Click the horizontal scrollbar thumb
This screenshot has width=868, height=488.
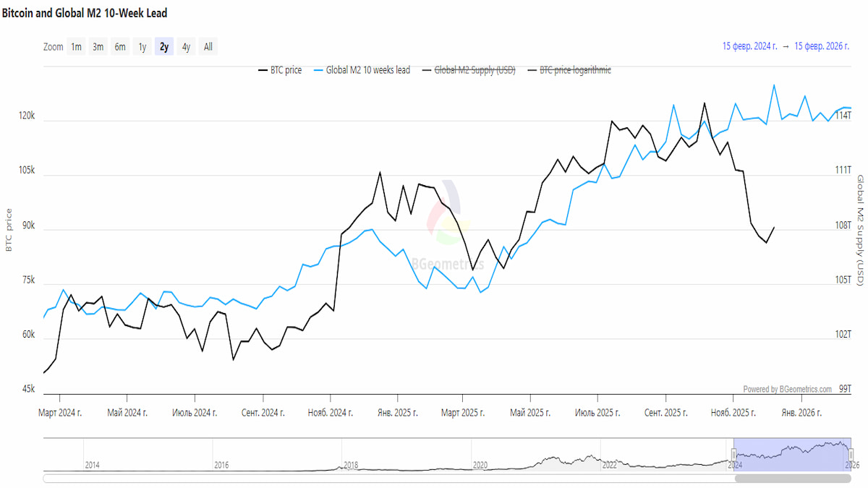(x=792, y=478)
